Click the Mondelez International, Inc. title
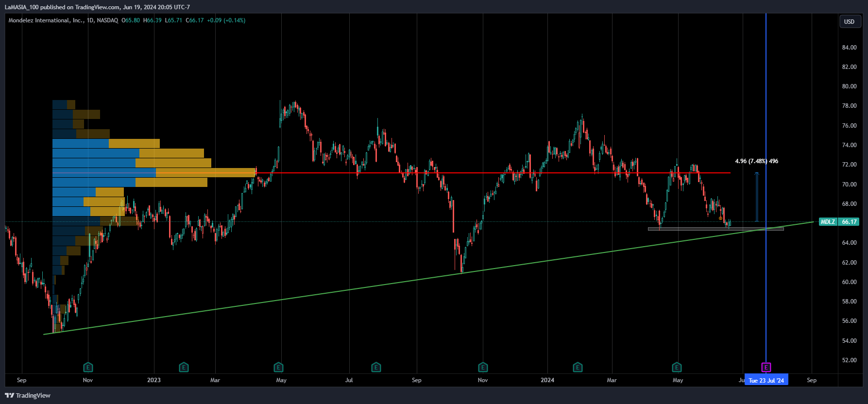Viewport: 868px width, 404px height. (x=47, y=20)
